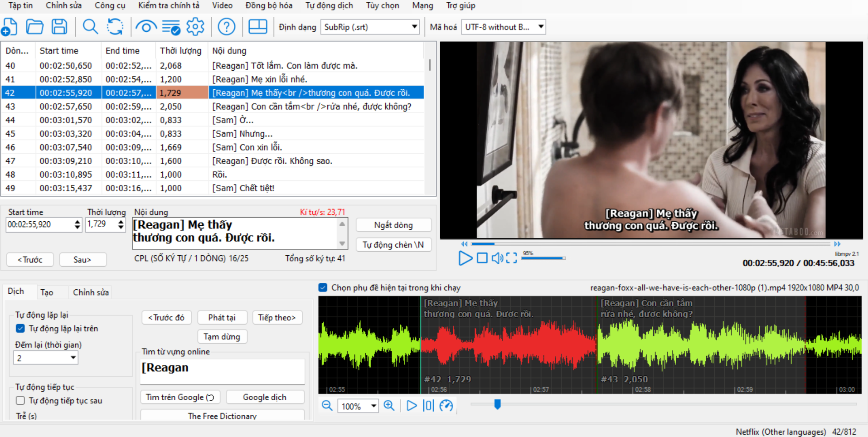Select the Dịch tab
Screen dimensions: 868x437
pyautogui.click(x=16, y=291)
